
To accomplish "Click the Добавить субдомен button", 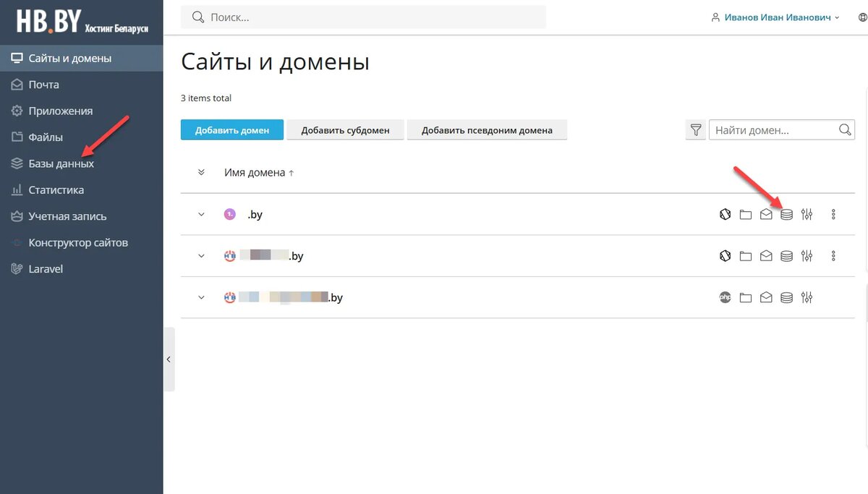I will (346, 130).
